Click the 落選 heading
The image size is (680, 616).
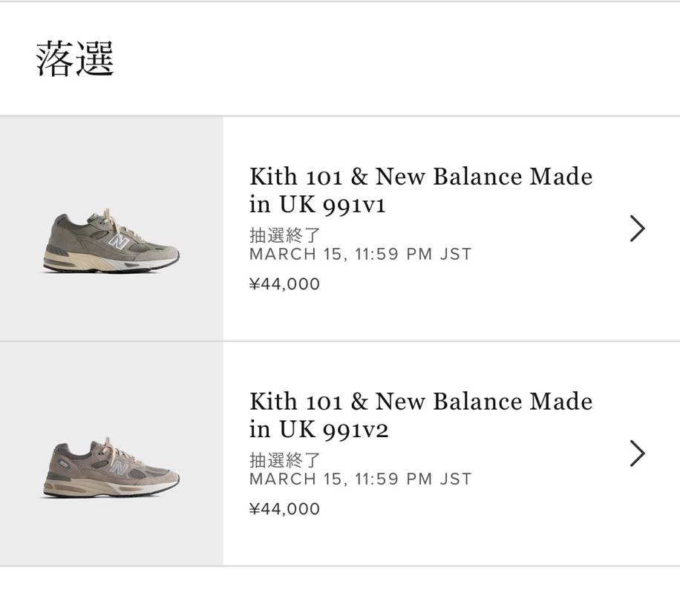pos(75,59)
